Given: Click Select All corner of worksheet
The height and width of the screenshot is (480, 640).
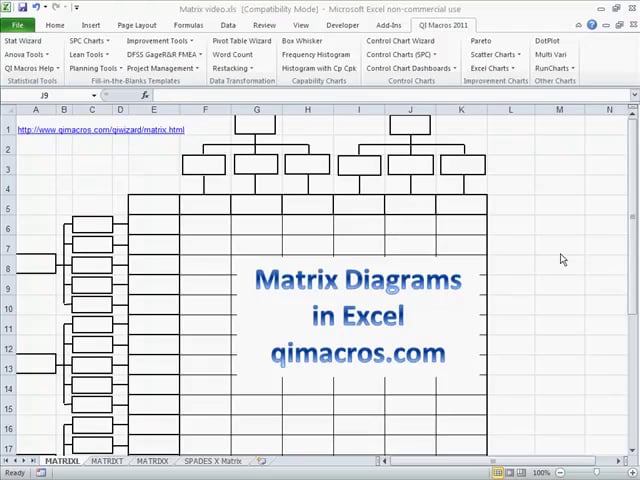Looking at the screenshot, I should coord(8,110).
